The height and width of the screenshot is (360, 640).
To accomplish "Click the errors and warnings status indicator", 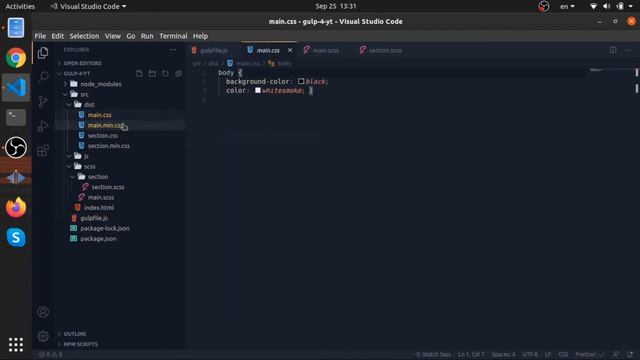I will coord(51,354).
